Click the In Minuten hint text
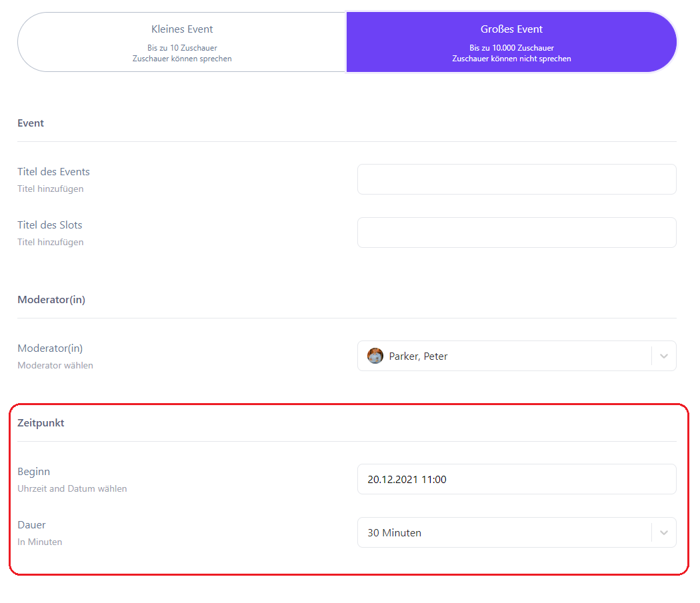Screen dimensions: 700x603 pos(40,542)
